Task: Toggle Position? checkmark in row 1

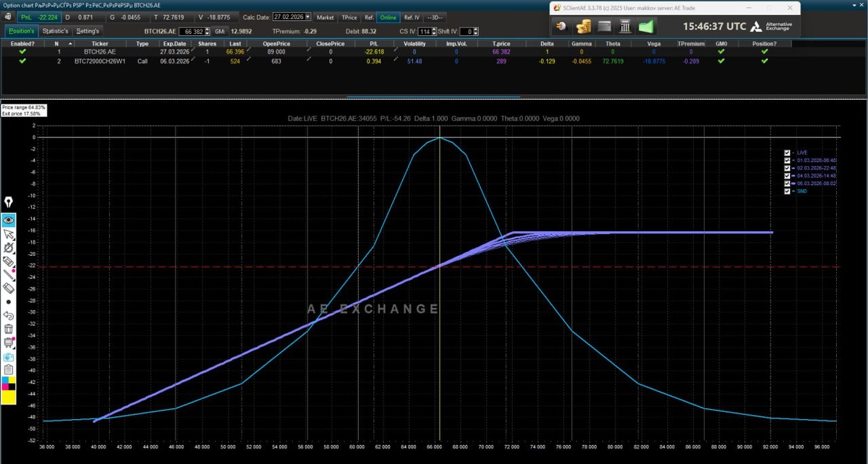Action: pos(765,51)
